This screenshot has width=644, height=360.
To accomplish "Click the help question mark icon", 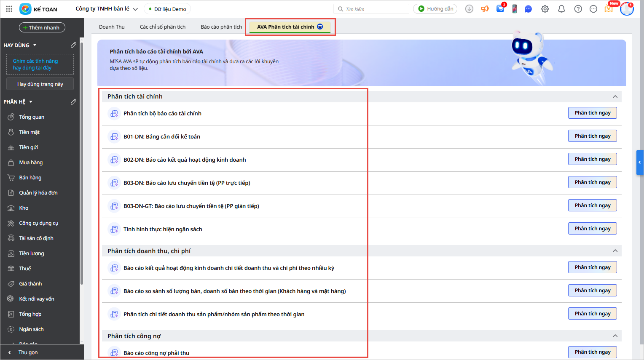I will click(x=578, y=9).
